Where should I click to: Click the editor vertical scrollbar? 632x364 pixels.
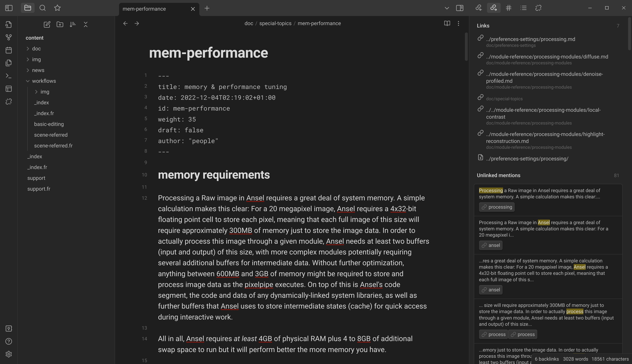coord(466,47)
